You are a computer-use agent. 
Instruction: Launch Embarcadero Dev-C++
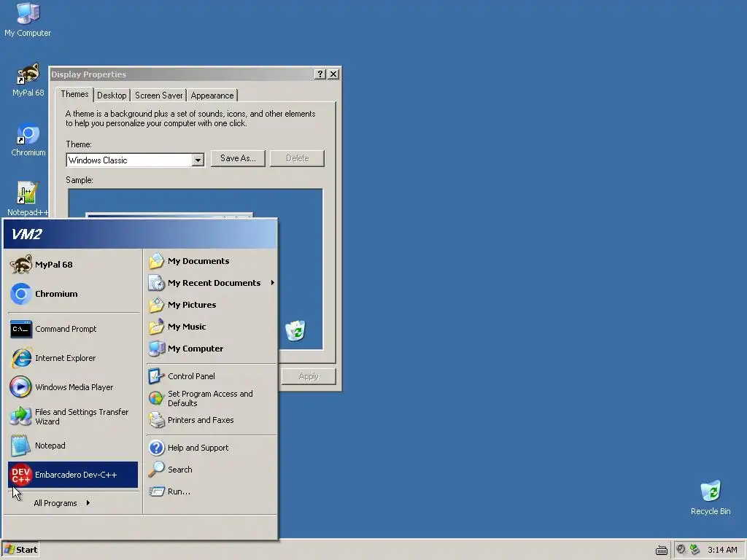click(x=73, y=475)
